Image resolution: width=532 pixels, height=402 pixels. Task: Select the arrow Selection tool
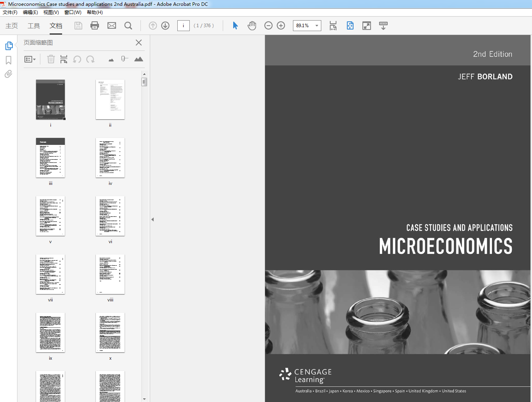coord(235,26)
